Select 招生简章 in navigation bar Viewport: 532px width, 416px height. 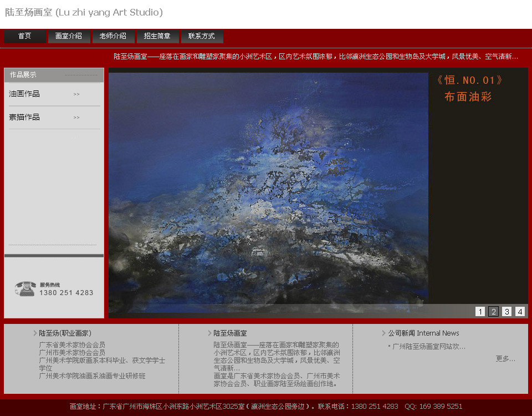(157, 36)
